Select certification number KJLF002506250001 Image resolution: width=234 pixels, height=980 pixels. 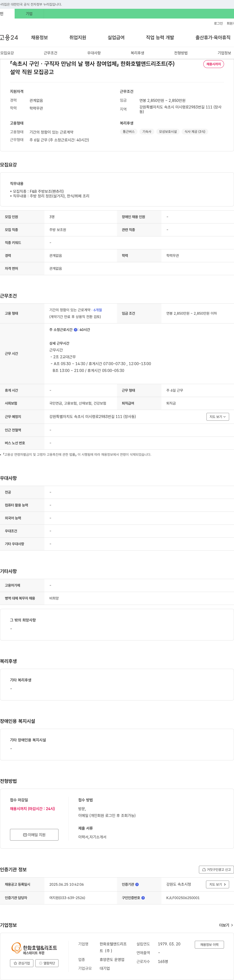point(183,898)
